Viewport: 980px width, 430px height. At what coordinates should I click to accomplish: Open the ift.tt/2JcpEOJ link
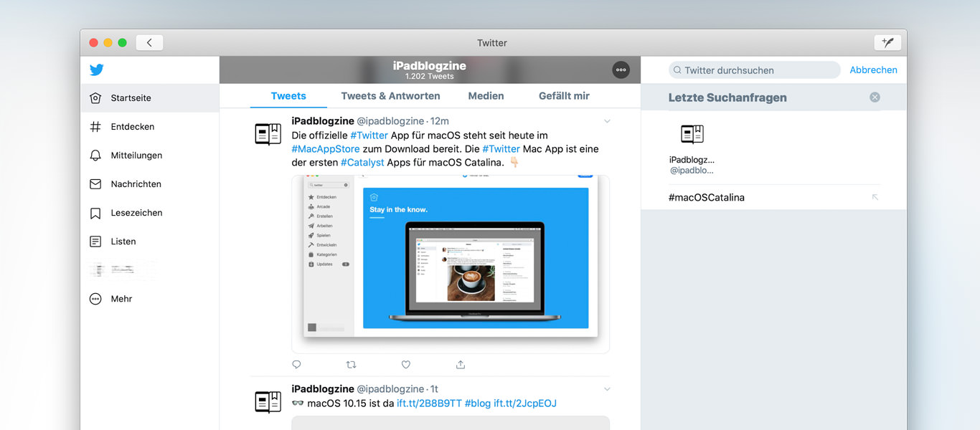point(525,403)
